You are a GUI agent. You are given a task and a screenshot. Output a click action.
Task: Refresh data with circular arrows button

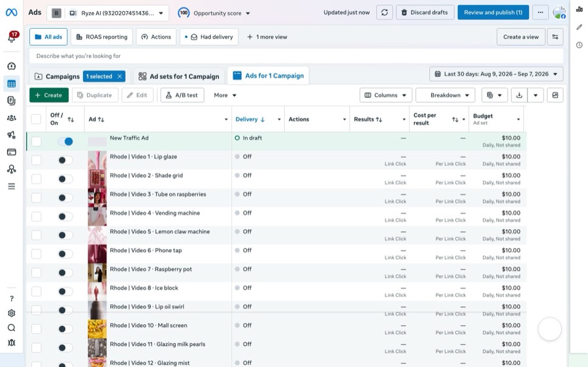(x=384, y=12)
